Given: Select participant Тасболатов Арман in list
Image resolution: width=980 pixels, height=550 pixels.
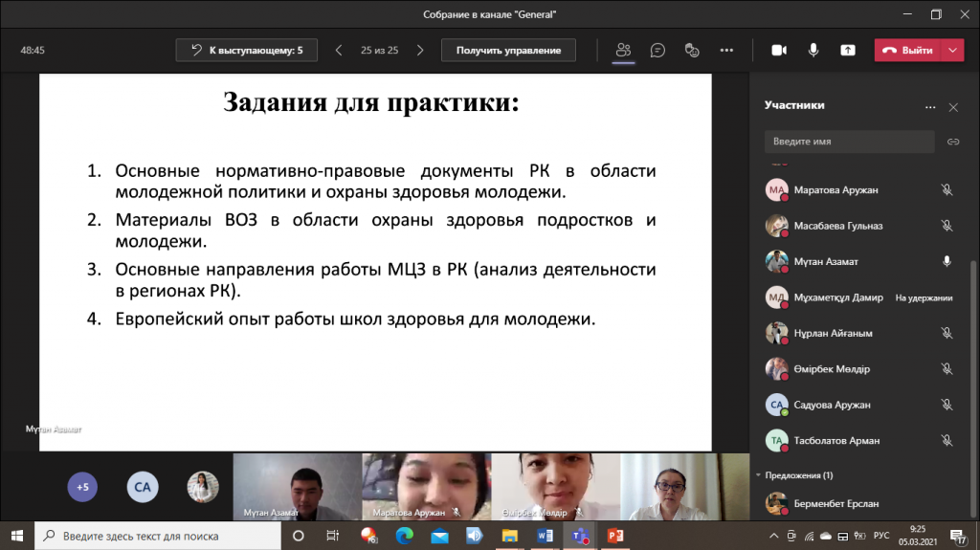Looking at the screenshot, I should click(836, 441).
